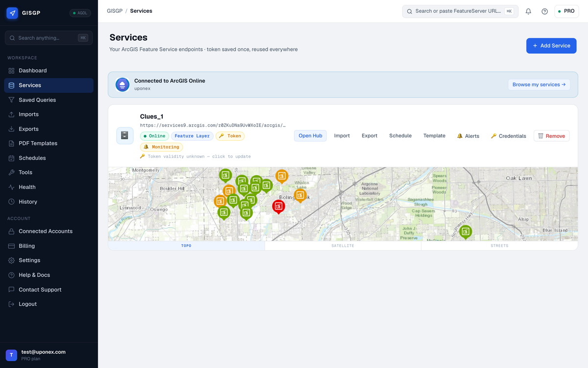Image resolution: width=588 pixels, height=368 pixels.
Task: Click the help question mark icon
Action: [544, 11]
